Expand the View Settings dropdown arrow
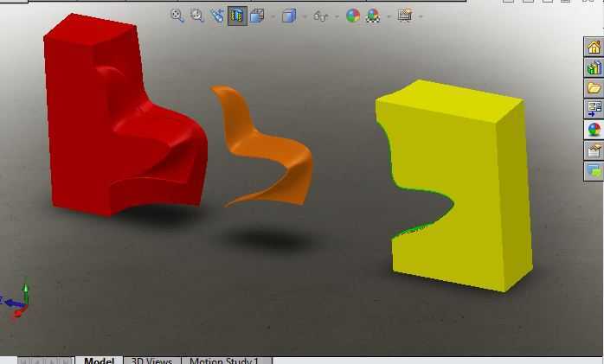The width and height of the screenshot is (604, 364). pos(421,16)
